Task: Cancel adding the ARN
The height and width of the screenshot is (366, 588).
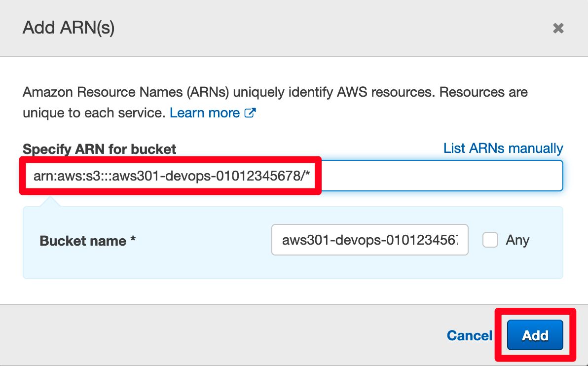Action: tap(469, 335)
